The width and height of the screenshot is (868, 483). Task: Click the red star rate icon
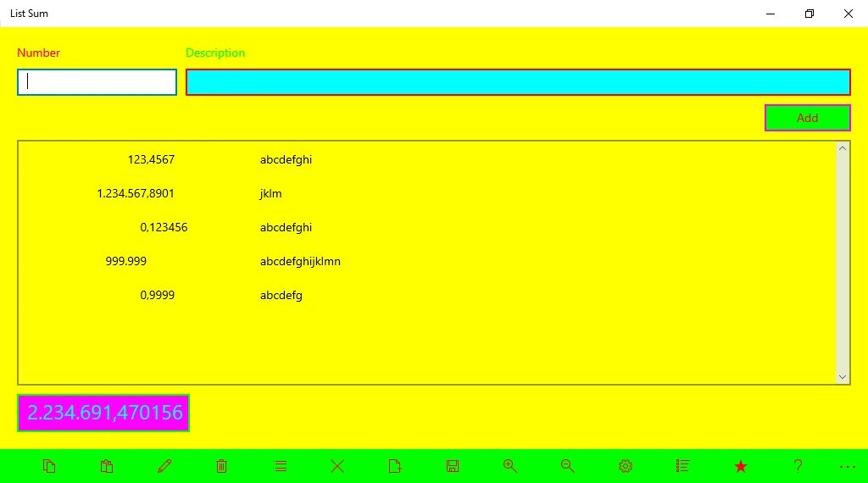741,466
